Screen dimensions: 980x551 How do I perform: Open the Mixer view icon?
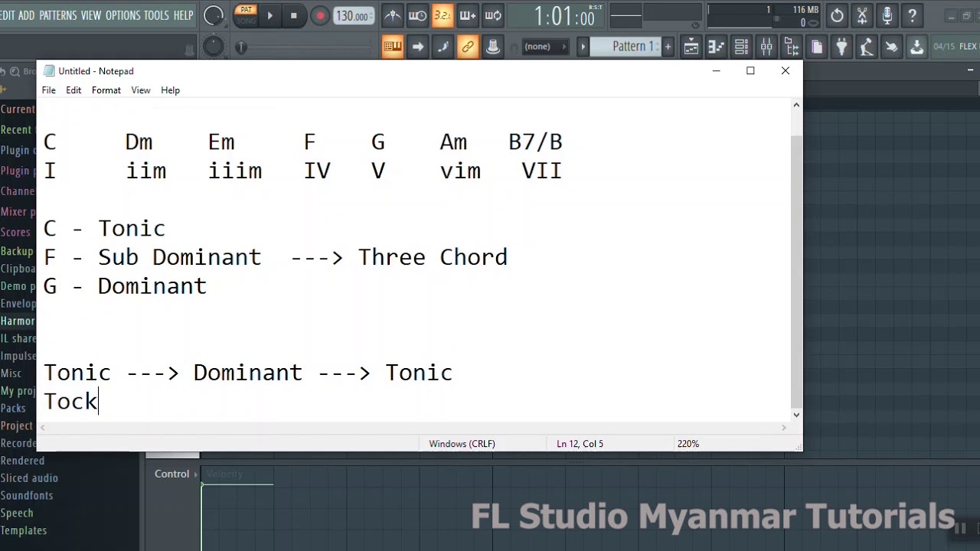tap(766, 47)
